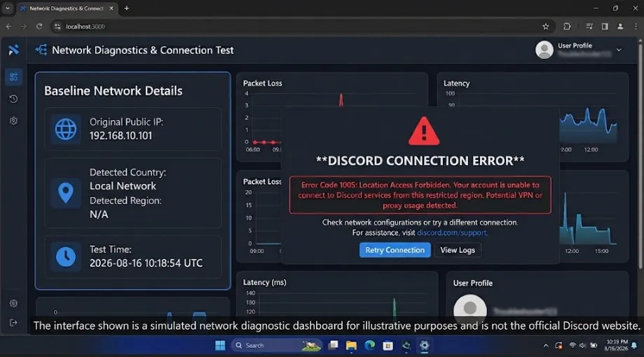The height and width of the screenshot is (357, 644).
Task: Click the View Logs button
Action: tap(458, 250)
